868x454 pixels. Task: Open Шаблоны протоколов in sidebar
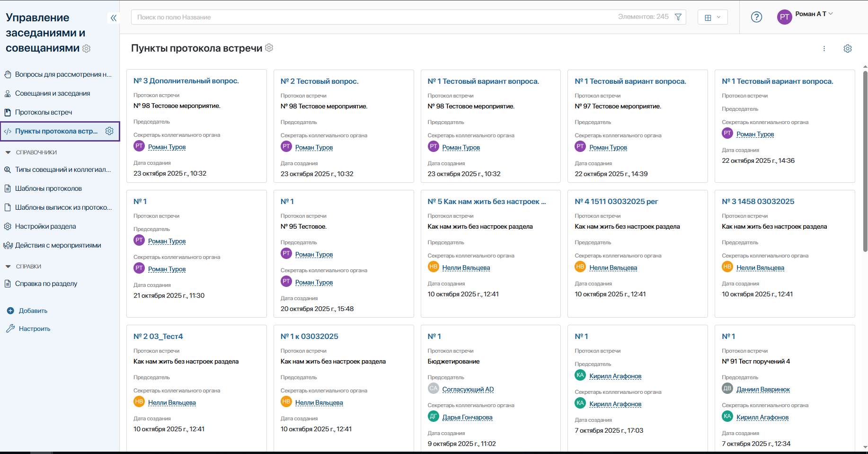click(48, 188)
